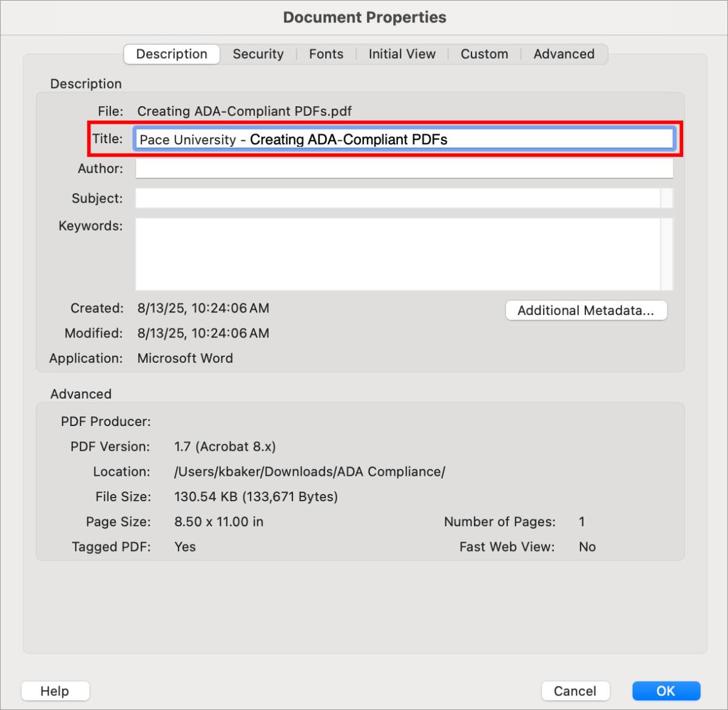Click the Help button

coord(55,691)
